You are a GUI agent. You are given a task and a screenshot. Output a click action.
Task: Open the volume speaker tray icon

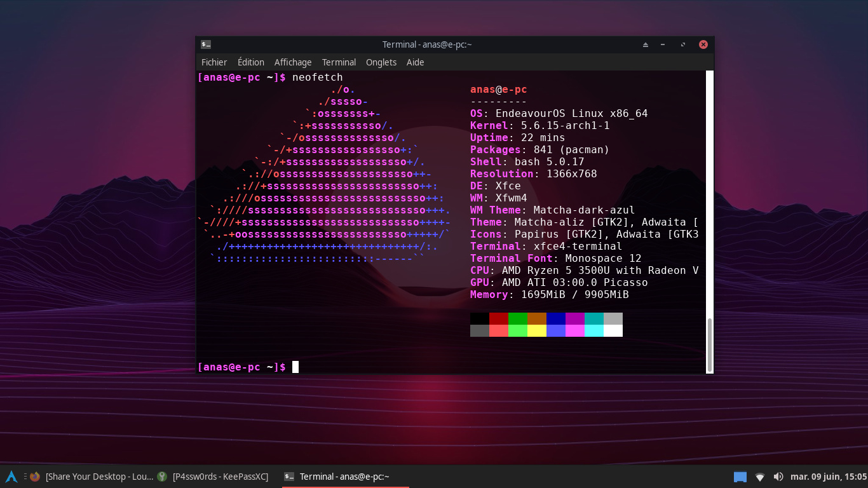click(x=778, y=477)
